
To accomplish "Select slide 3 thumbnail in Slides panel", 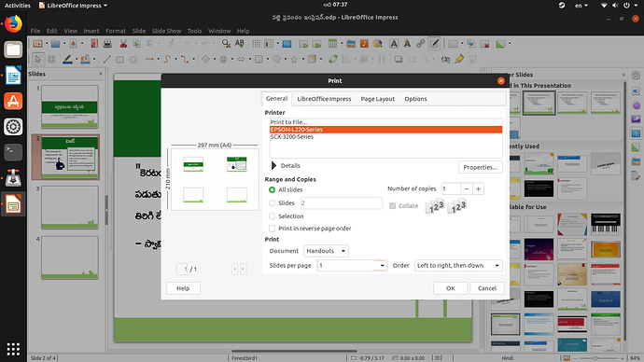I will point(70,207).
